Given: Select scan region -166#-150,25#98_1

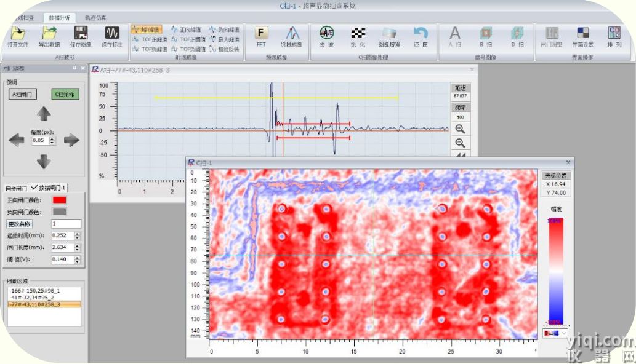Looking at the screenshot, I should (x=44, y=291).
